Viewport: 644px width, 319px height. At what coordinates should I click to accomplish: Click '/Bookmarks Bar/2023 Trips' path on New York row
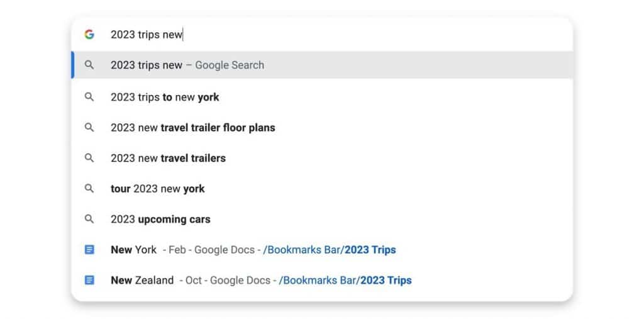(x=330, y=250)
